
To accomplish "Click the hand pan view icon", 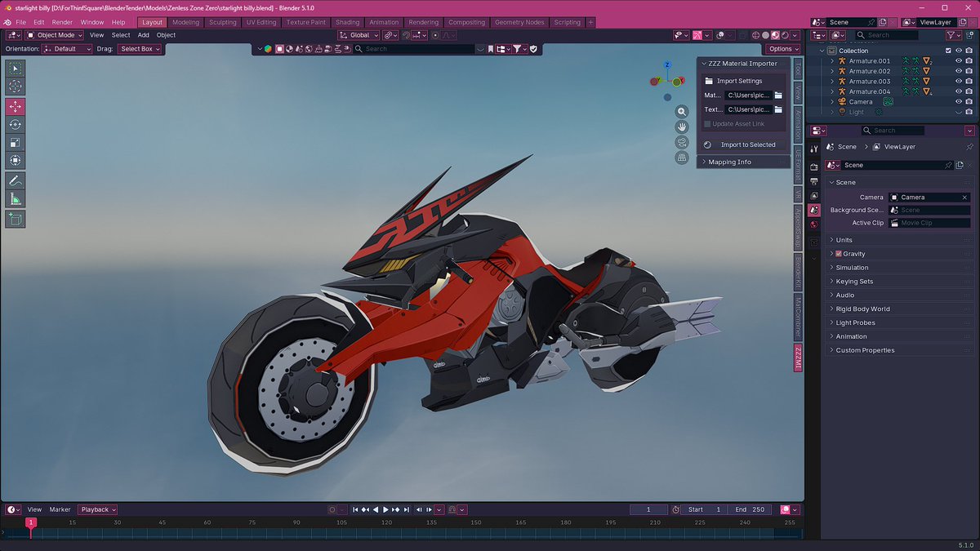I will point(682,127).
